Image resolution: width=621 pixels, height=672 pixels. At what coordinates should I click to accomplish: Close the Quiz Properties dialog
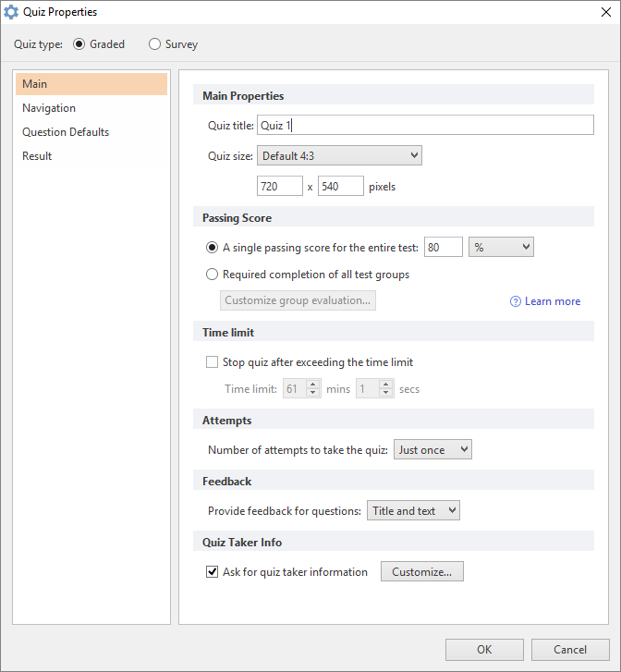pyautogui.click(x=603, y=12)
